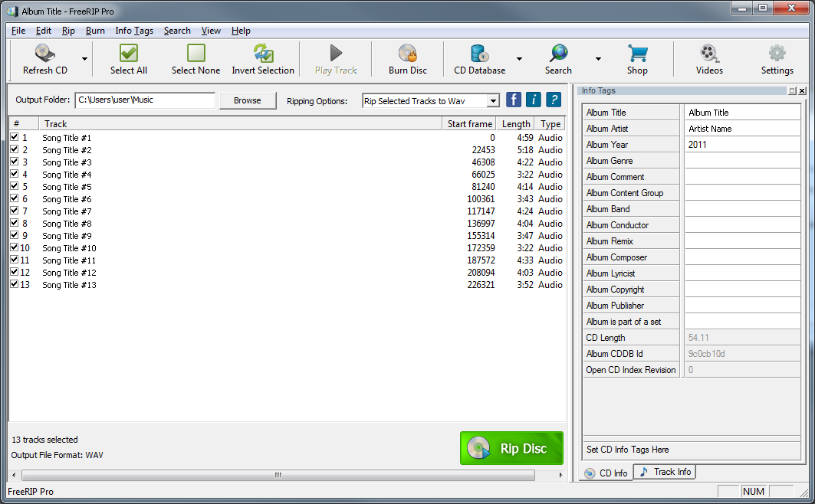Click the horizontal scrollbar thumb
This screenshot has width=815, height=504.
coord(278,475)
